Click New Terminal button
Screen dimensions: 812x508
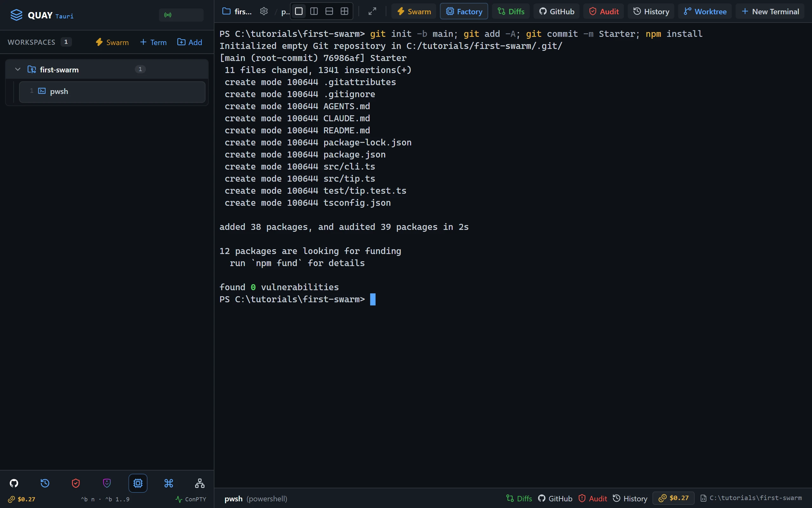point(770,11)
